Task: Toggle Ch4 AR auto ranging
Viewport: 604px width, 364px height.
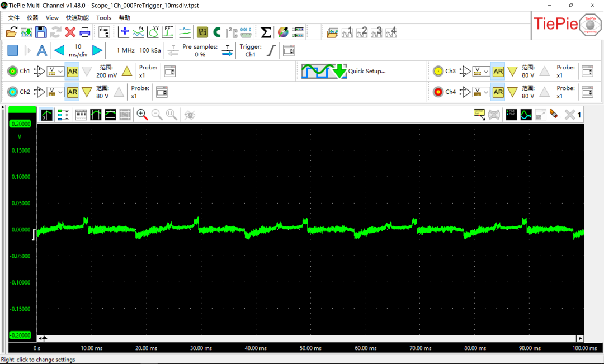Action: coord(498,92)
